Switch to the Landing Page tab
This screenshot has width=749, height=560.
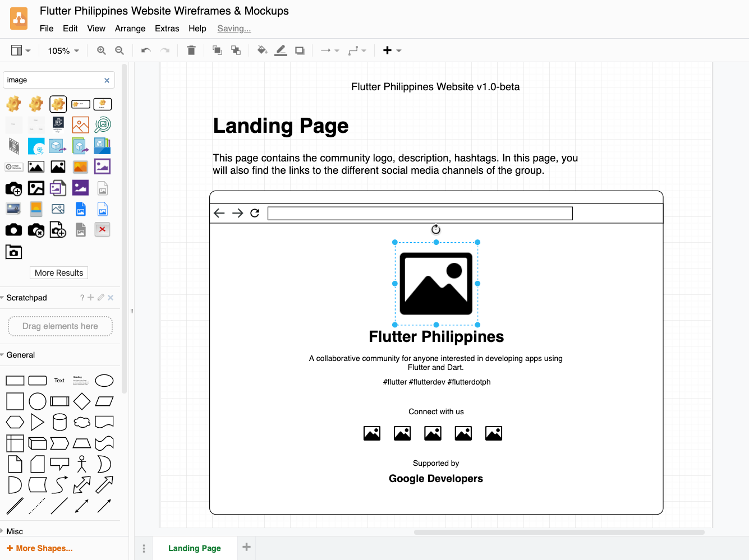[194, 548]
